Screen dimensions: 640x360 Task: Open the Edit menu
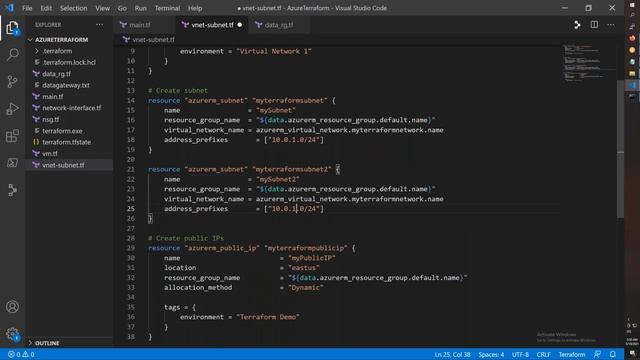46,8
